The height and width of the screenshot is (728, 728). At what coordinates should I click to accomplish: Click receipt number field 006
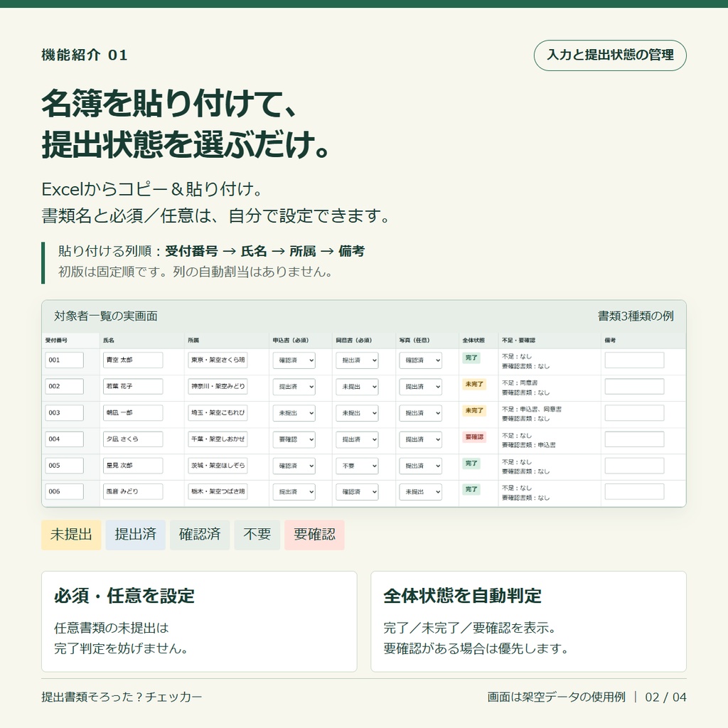(64, 491)
